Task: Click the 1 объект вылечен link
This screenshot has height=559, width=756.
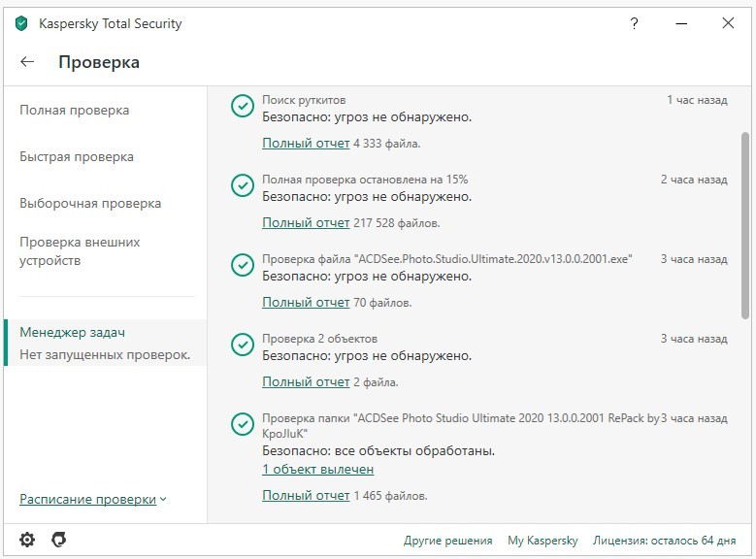Action: click(318, 470)
